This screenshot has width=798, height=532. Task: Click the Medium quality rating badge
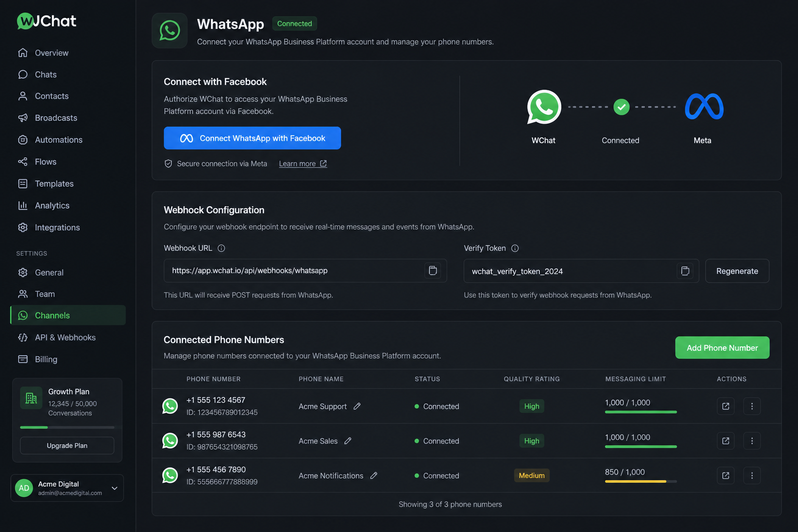click(x=531, y=475)
